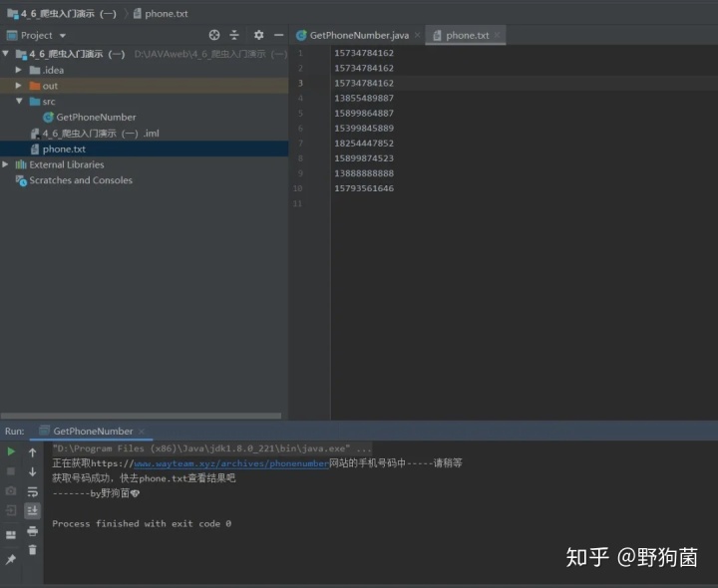The width and height of the screenshot is (718, 588).
Task: Select the src folder in tree
Action: click(x=49, y=101)
